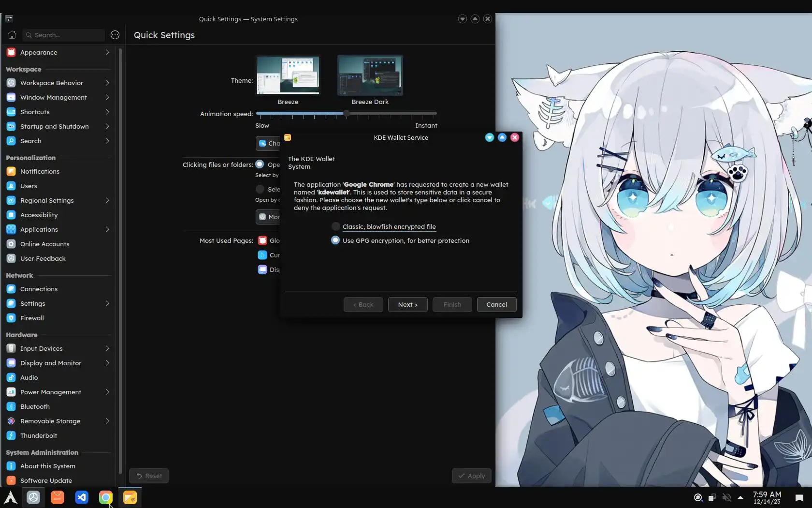Click the Software Update icon
This screenshot has width=812, height=508.
(11, 480)
